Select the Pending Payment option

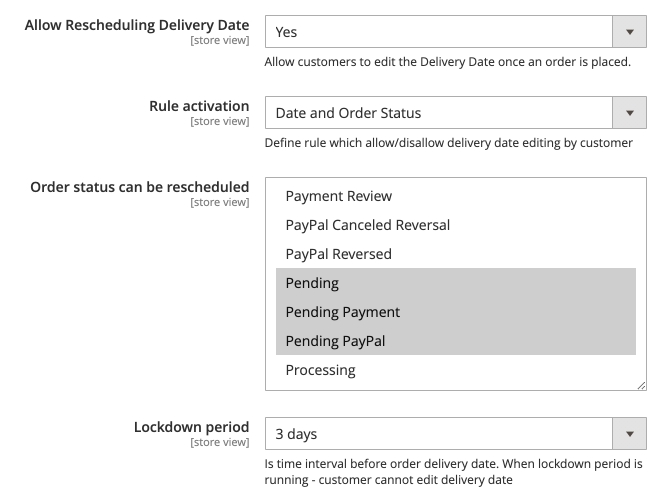click(342, 312)
